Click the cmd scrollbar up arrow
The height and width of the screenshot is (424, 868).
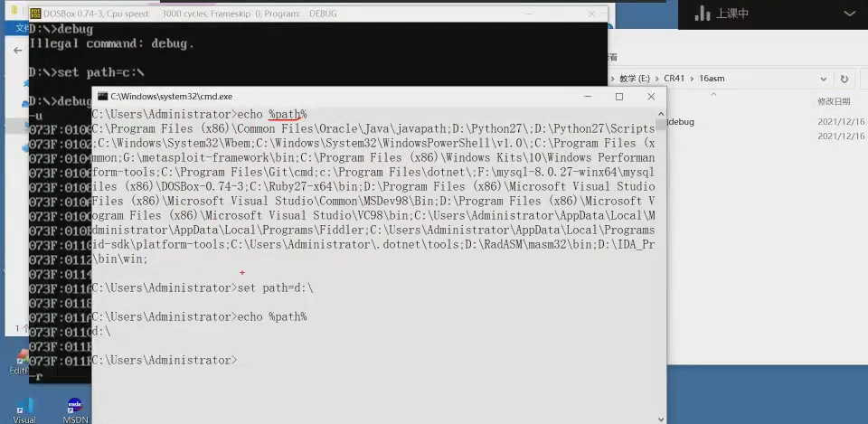click(661, 113)
